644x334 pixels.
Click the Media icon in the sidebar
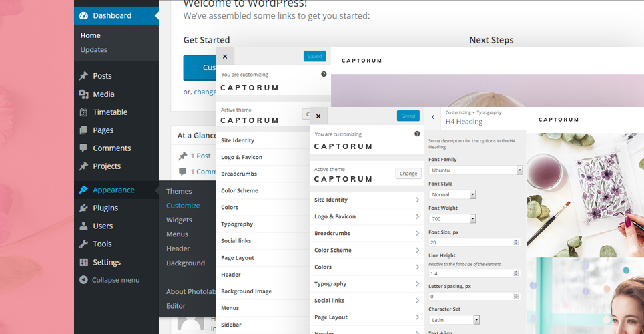tap(84, 94)
